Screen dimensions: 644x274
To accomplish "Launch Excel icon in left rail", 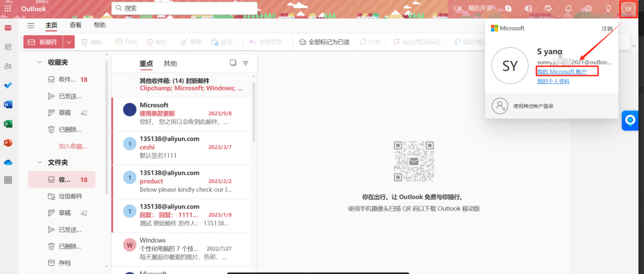I will point(8,124).
